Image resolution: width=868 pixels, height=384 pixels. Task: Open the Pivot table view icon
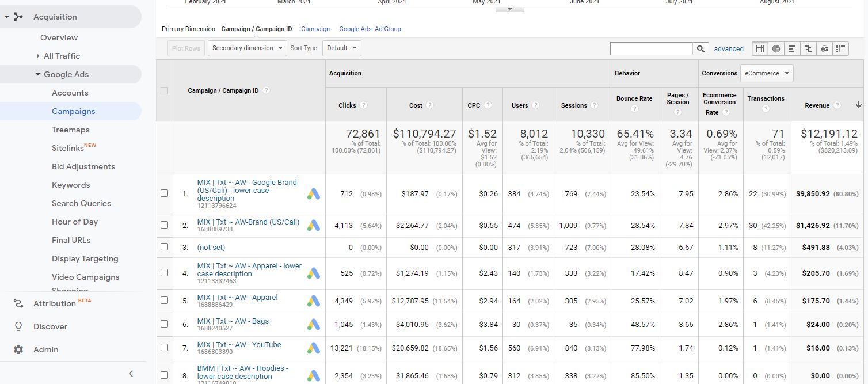pyautogui.click(x=841, y=49)
